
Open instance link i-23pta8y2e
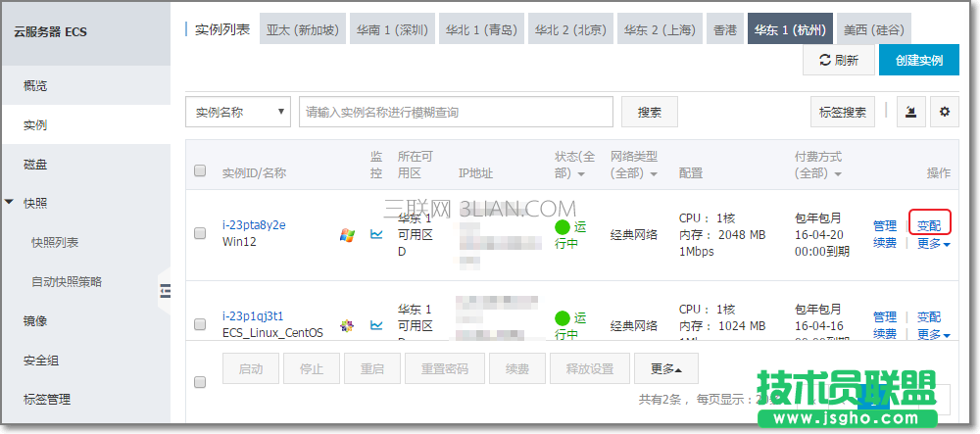(x=254, y=224)
